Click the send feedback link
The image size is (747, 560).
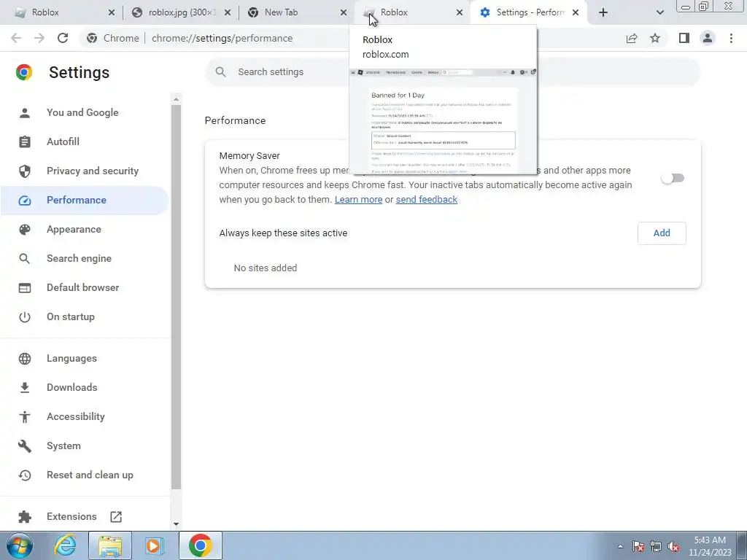click(x=426, y=200)
